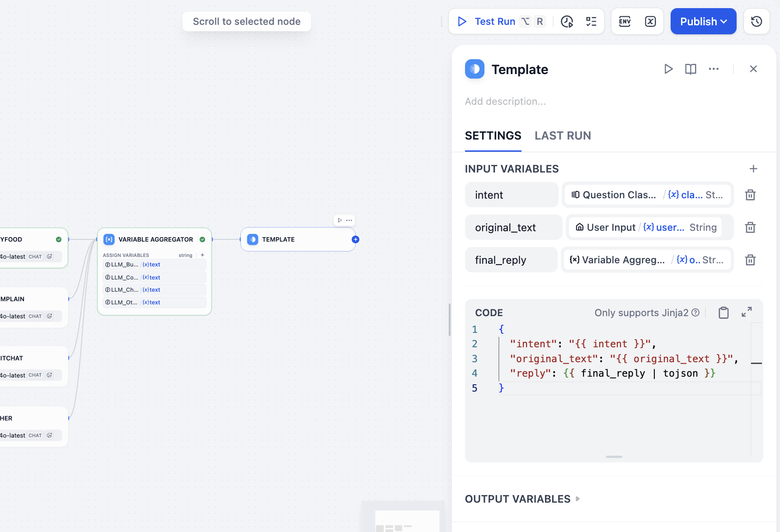The image size is (780, 532).
Task: Run this Template step with play icon
Action: point(668,69)
